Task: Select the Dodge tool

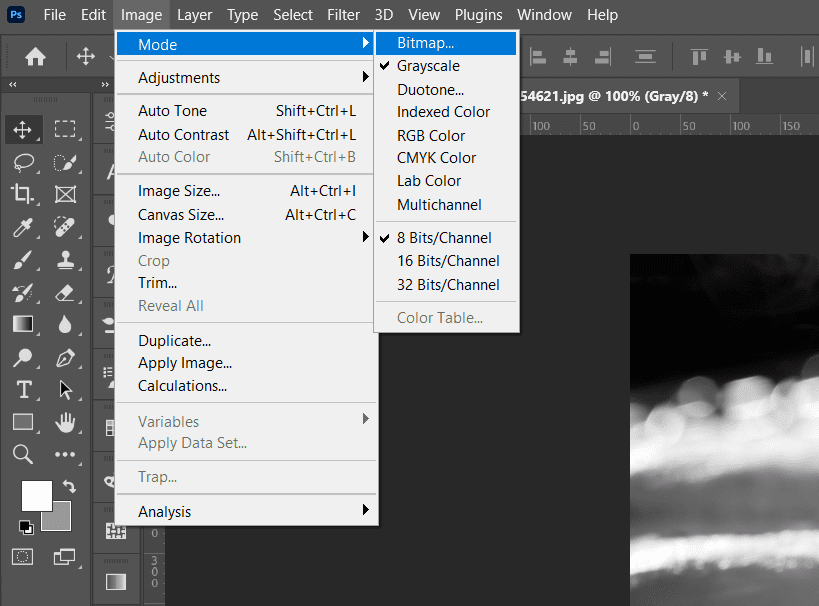Action: (22, 357)
